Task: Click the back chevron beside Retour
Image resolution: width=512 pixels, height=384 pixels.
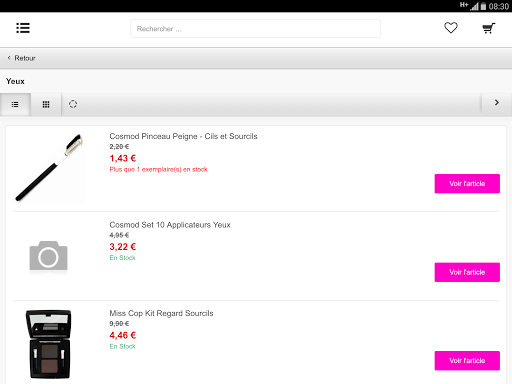Action: tap(9, 58)
